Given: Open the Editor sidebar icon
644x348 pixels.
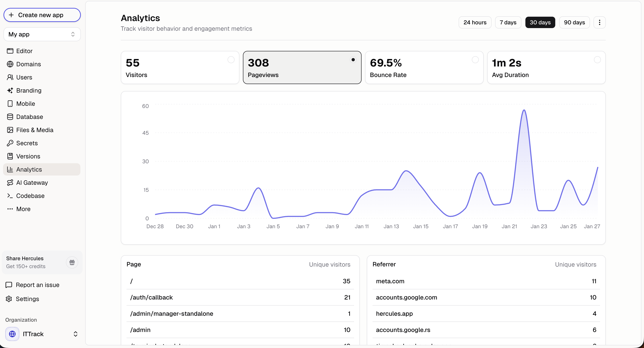Looking at the screenshot, I should [x=10, y=51].
